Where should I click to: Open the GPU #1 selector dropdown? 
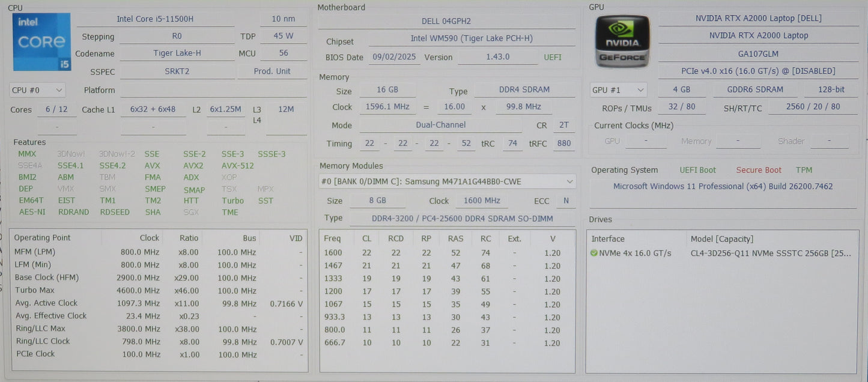(x=618, y=90)
